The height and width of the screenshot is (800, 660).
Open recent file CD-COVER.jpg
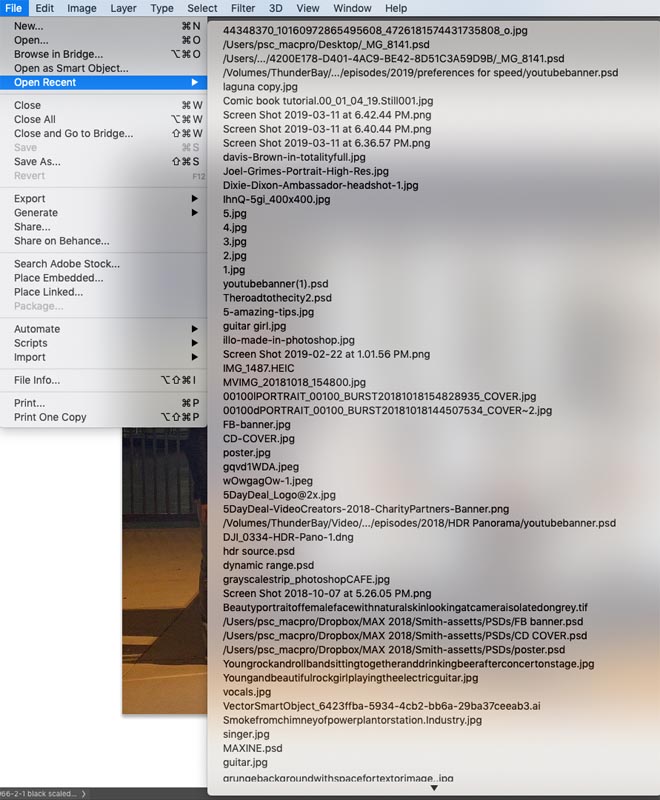coord(259,439)
